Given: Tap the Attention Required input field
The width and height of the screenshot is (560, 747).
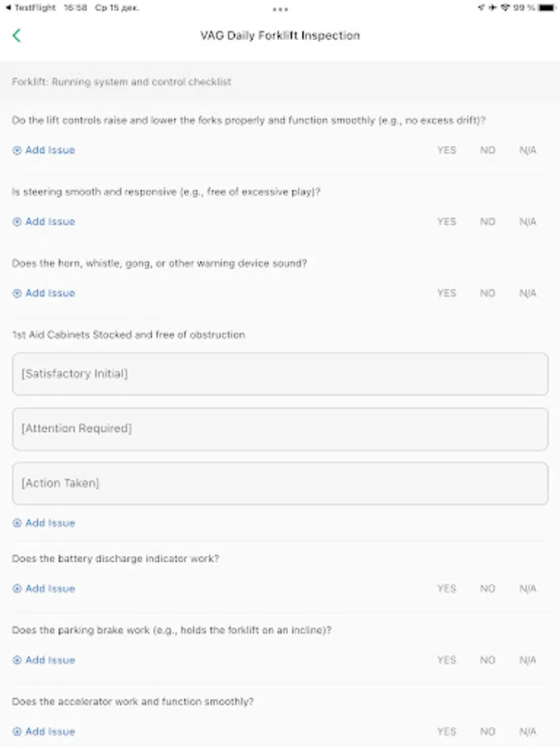Looking at the screenshot, I should [280, 428].
